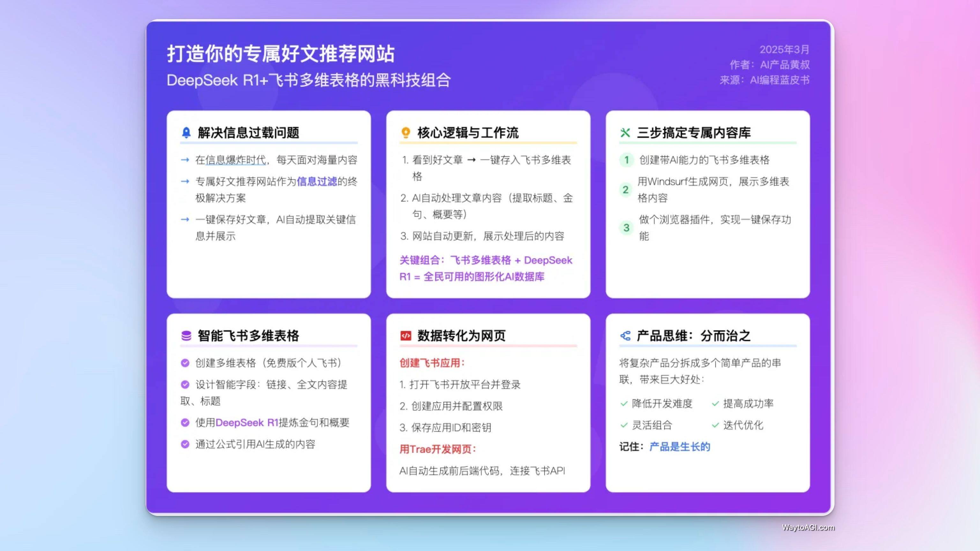Click green step badge 1 beside 创建带AI能力
The width and height of the screenshot is (980, 551).
tap(626, 160)
